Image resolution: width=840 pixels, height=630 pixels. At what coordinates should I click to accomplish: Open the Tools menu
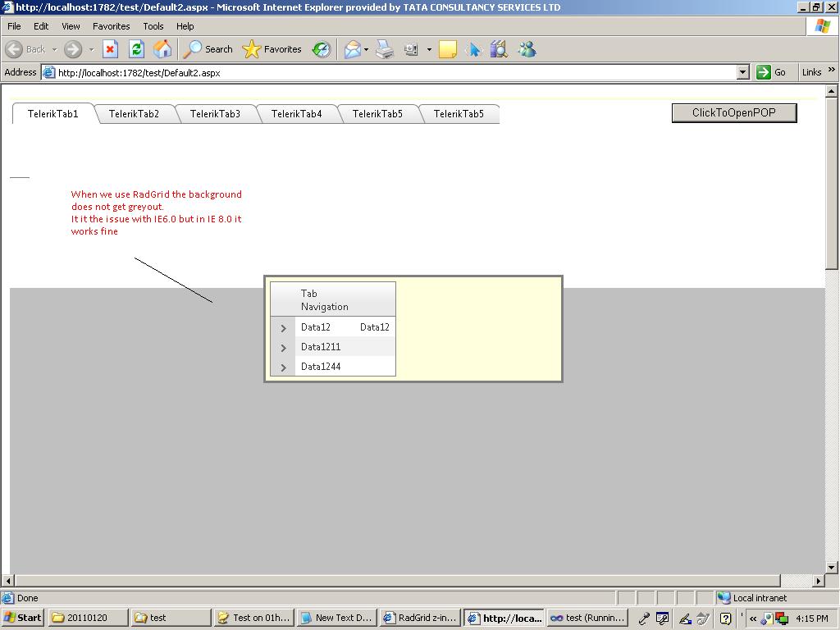153,26
